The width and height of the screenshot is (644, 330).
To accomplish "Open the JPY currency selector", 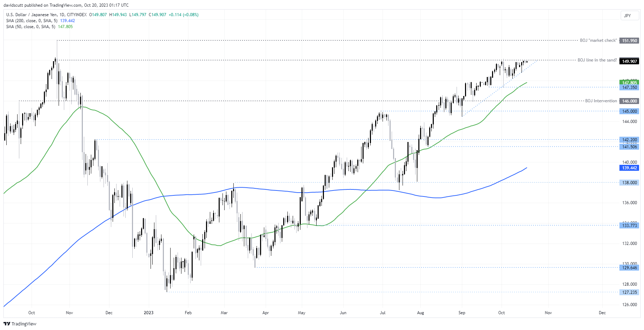I will coord(630,15).
